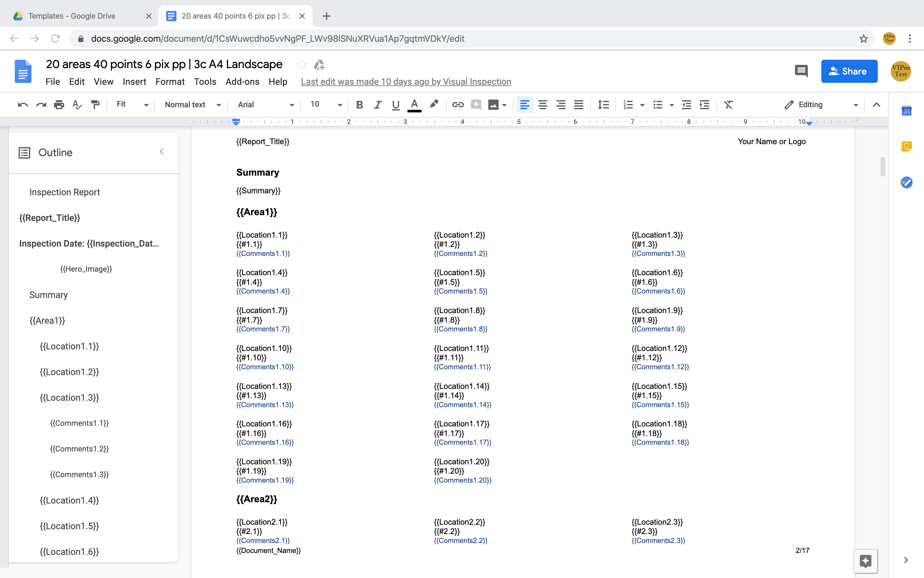Reload the browser page
Image resolution: width=924 pixels, height=578 pixels.
[56, 39]
